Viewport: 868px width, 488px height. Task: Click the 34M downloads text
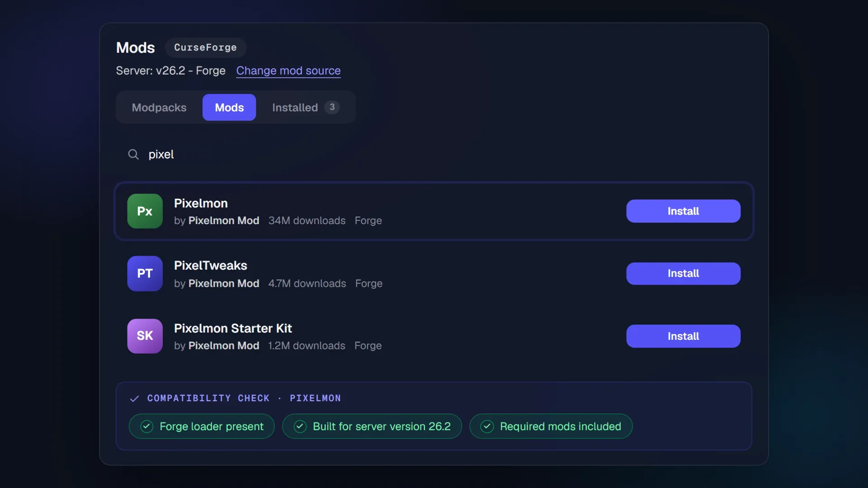click(x=307, y=221)
